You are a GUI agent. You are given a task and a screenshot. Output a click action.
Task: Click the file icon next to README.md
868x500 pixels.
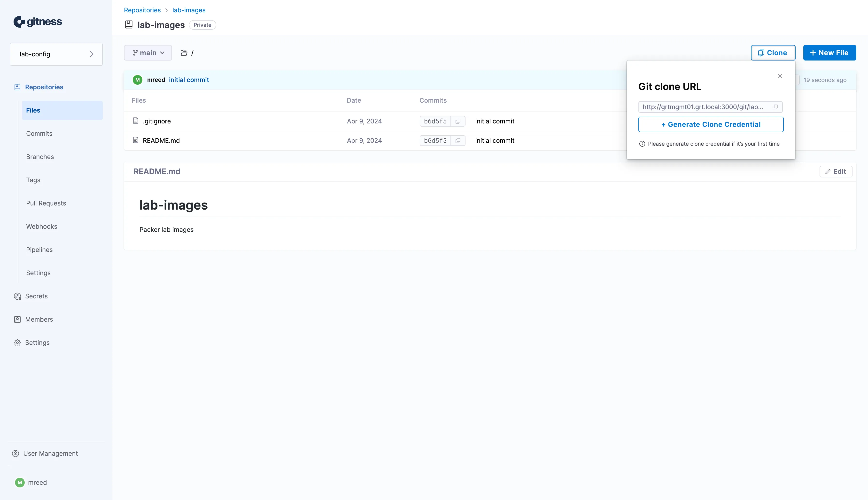pos(136,140)
